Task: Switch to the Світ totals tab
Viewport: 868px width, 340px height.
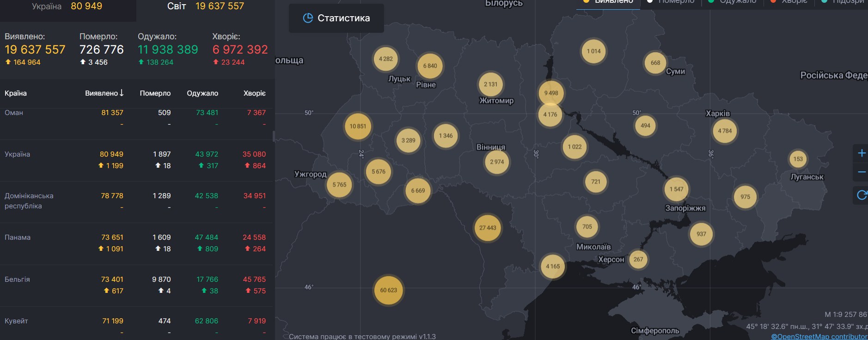Action: 205,6
